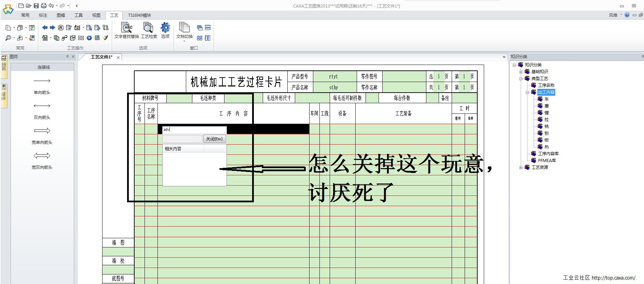Click the blue play circle icon
Image resolution: width=644 pixels, height=284 pixels.
89,38
